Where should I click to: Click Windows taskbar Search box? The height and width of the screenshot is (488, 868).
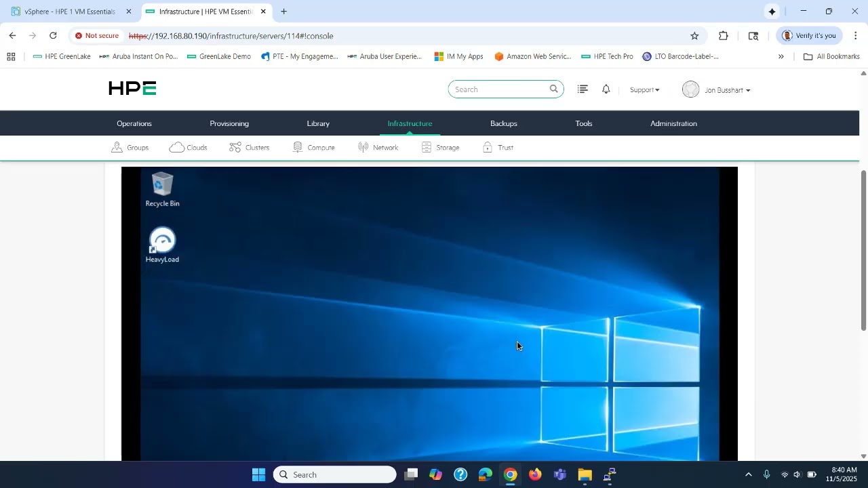point(334,474)
